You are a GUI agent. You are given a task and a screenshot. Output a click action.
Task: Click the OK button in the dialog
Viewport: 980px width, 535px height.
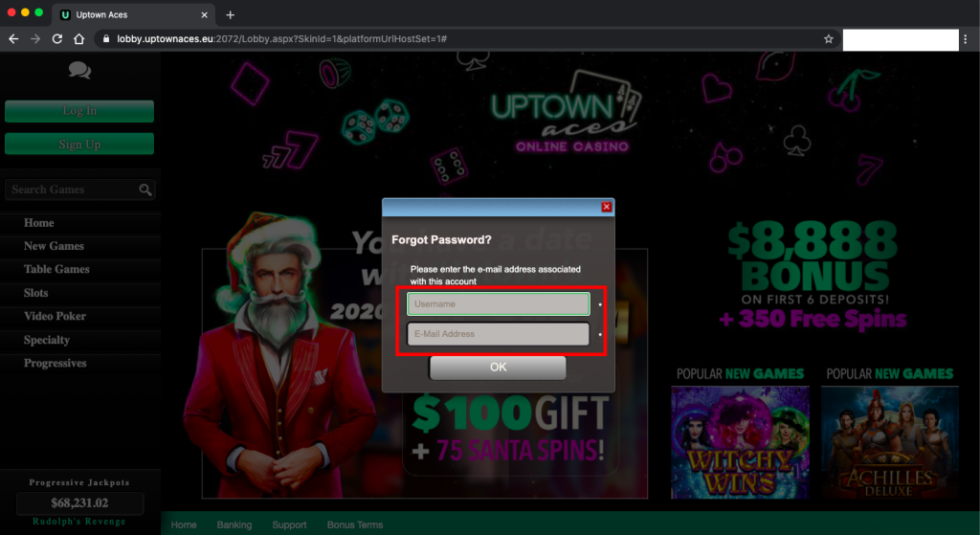498,367
